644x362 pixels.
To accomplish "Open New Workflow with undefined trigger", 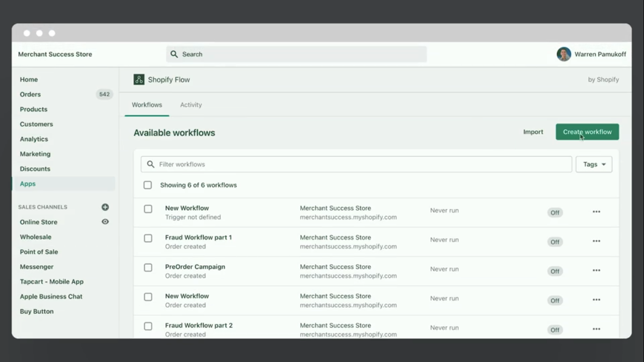I will tap(187, 208).
